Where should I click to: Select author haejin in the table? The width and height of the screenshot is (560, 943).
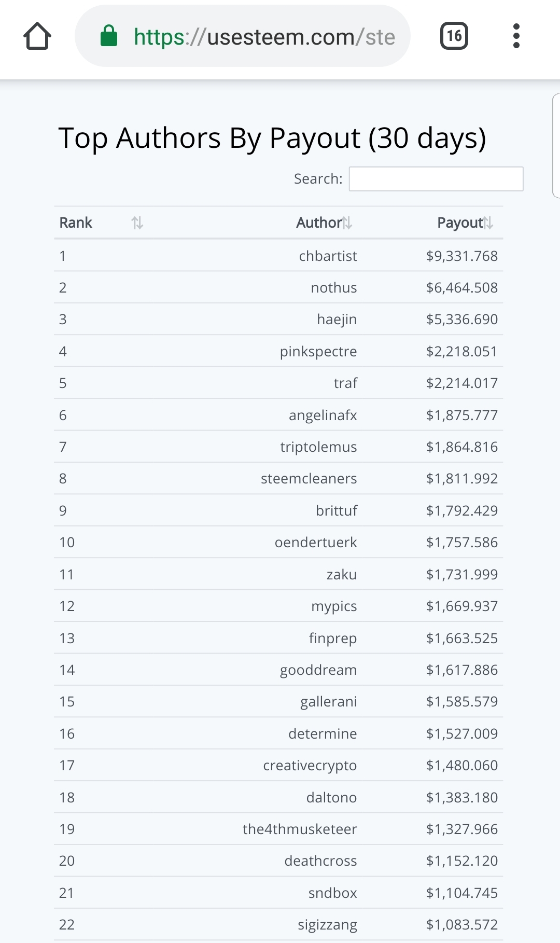coord(337,320)
